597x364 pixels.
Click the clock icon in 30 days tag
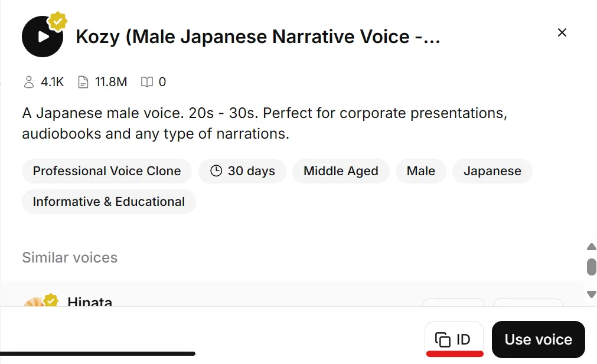[216, 170]
